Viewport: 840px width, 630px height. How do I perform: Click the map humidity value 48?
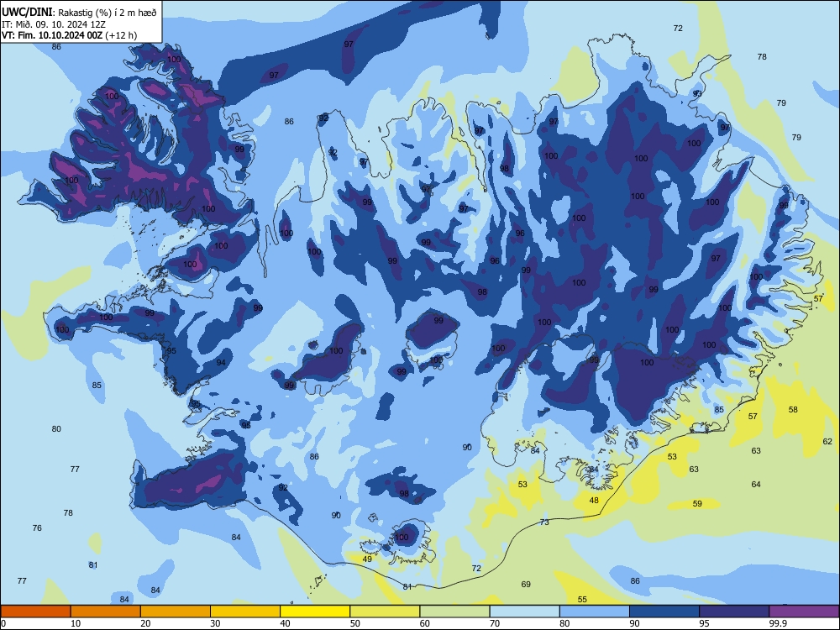tap(594, 501)
